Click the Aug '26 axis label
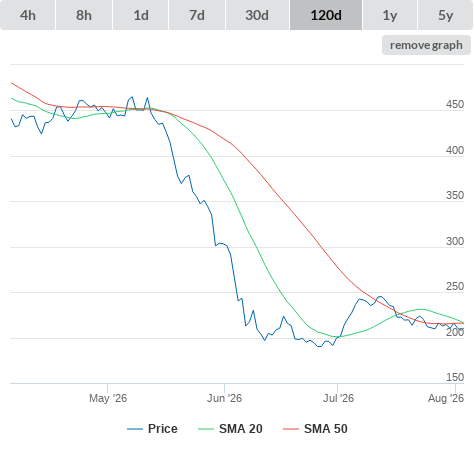The height and width of the screenshot is (455, 474). [446, 398]
